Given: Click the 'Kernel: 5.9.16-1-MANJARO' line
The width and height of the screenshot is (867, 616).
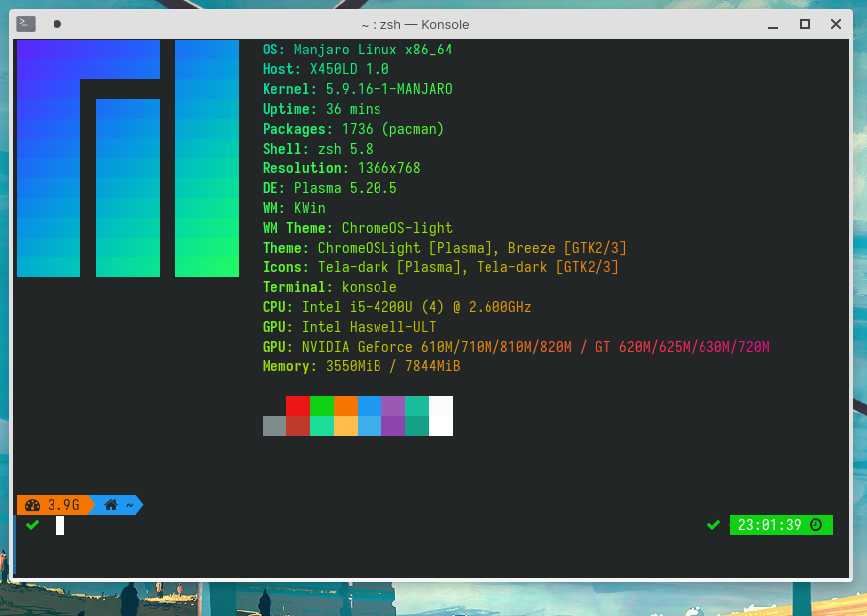Looking at the screenshot, I should coord(357,89).
